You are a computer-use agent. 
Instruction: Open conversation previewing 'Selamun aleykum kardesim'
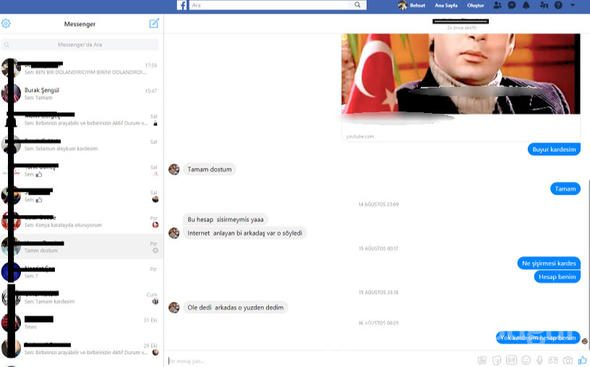[81, 145]
